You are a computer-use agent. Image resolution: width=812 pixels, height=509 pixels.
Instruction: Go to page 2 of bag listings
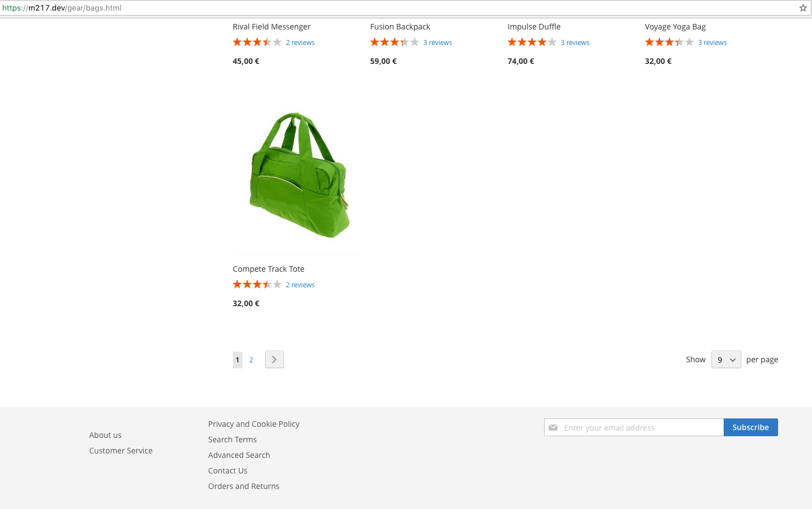click(x=251, y=360)
